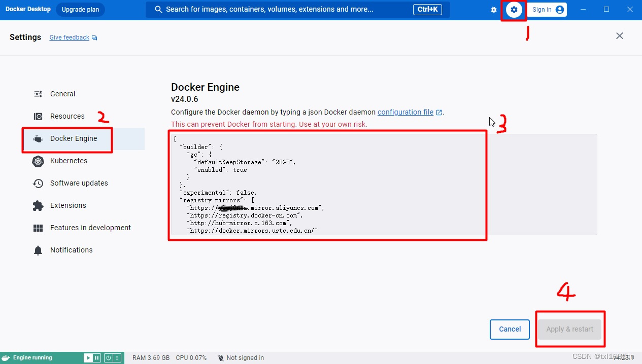Open the Software updates section

pyautogui.click(x=78, y=183)
